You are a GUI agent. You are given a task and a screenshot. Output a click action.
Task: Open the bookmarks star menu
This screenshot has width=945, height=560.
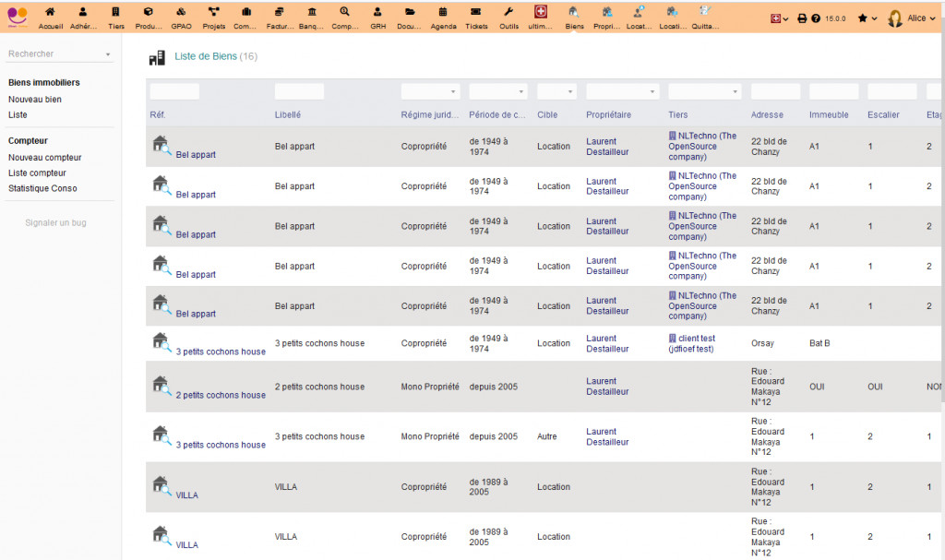(867, 18)
